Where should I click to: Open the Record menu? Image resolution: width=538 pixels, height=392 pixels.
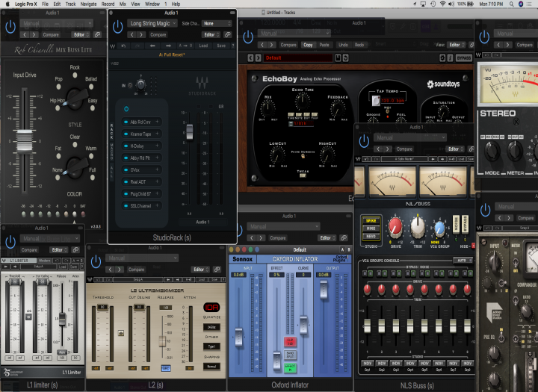point(108,4)
